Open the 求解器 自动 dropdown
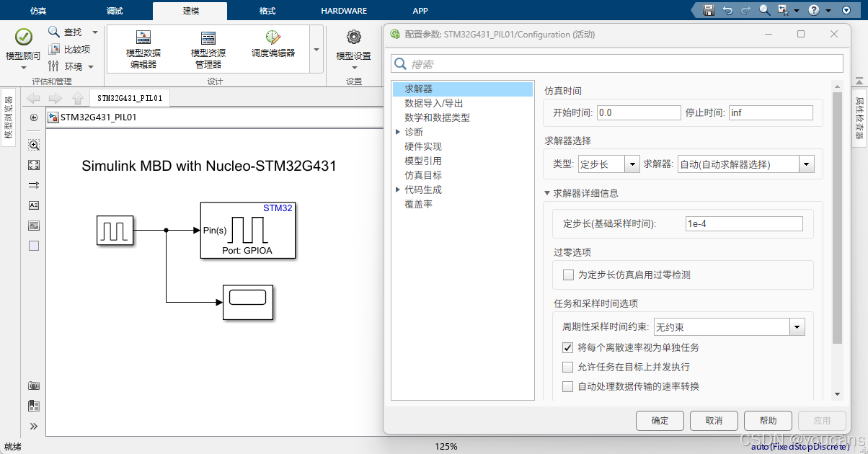 tap(806, 164)
